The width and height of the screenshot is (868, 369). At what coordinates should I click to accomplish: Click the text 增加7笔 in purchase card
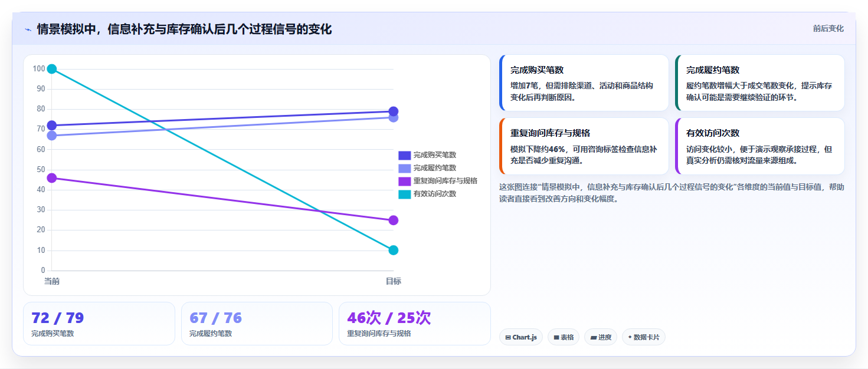click(525, 85)
